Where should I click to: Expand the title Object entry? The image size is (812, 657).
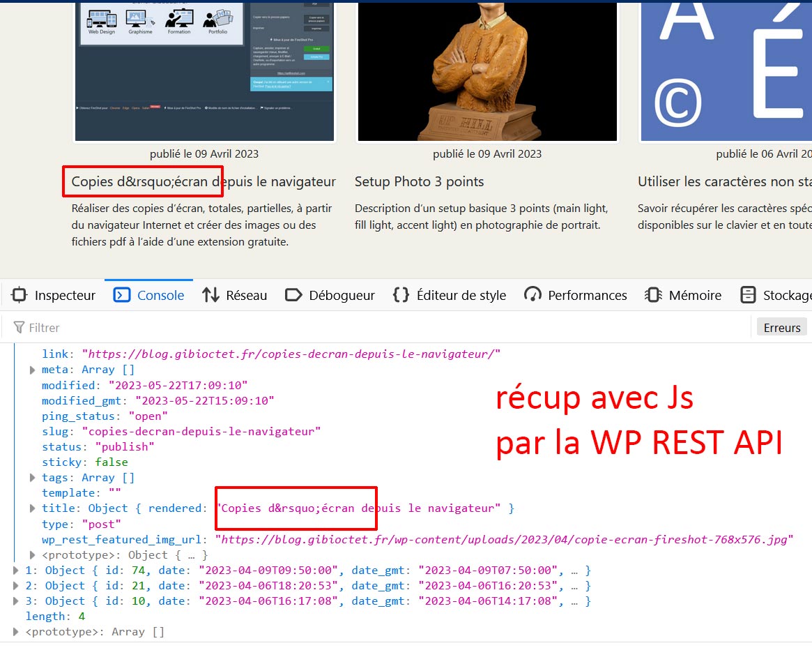[x=32, y=508]
